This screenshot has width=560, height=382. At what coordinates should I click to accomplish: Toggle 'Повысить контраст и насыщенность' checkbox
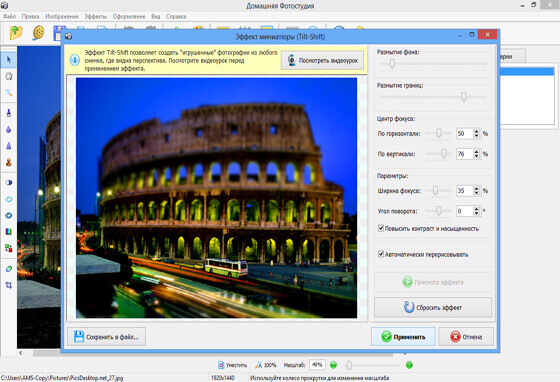[x=381, y=228]
